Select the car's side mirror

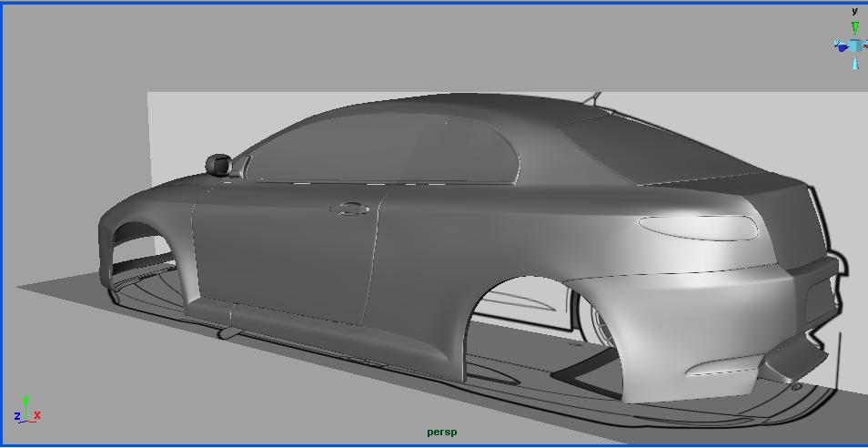coord(218,166)
